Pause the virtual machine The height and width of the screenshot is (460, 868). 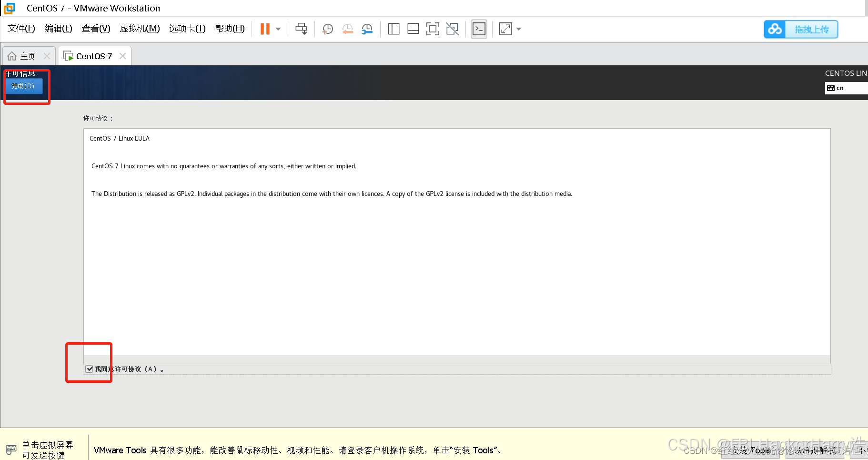pyautogui.click(x=265, y=29)
